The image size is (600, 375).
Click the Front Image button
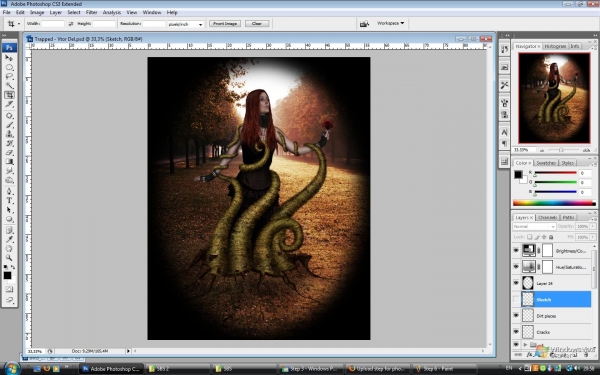(225, 24)
